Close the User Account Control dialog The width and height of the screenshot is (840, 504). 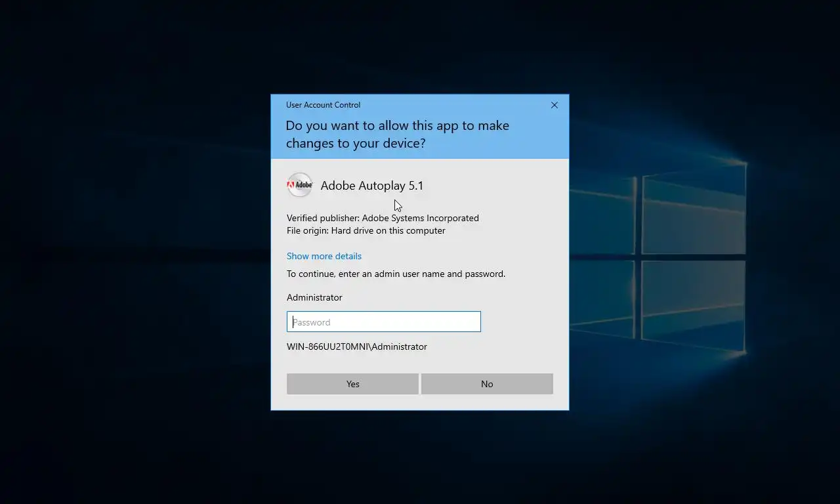coord(555,105)
